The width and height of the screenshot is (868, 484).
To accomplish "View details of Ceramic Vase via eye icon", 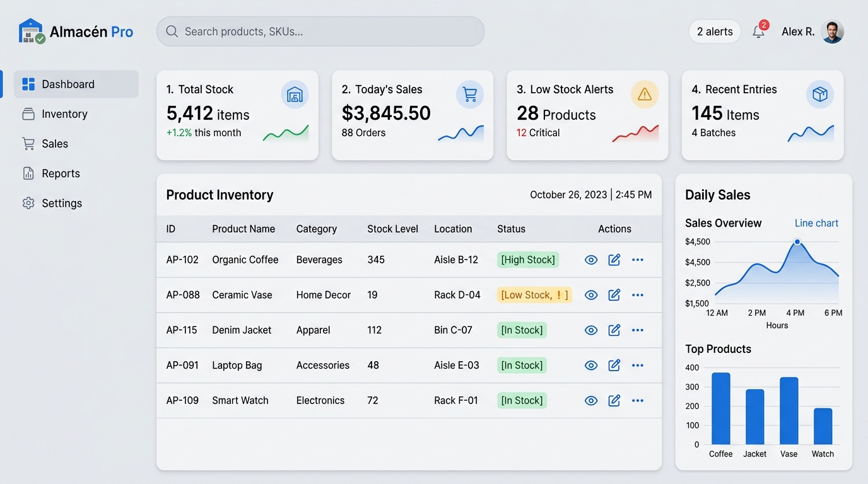I will coord(591,295).
